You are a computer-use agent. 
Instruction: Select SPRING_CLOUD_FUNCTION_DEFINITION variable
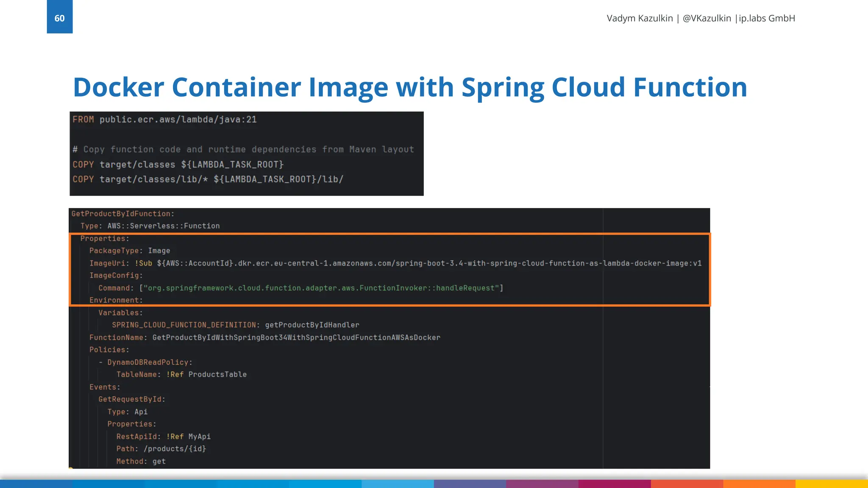coord(185,325)
